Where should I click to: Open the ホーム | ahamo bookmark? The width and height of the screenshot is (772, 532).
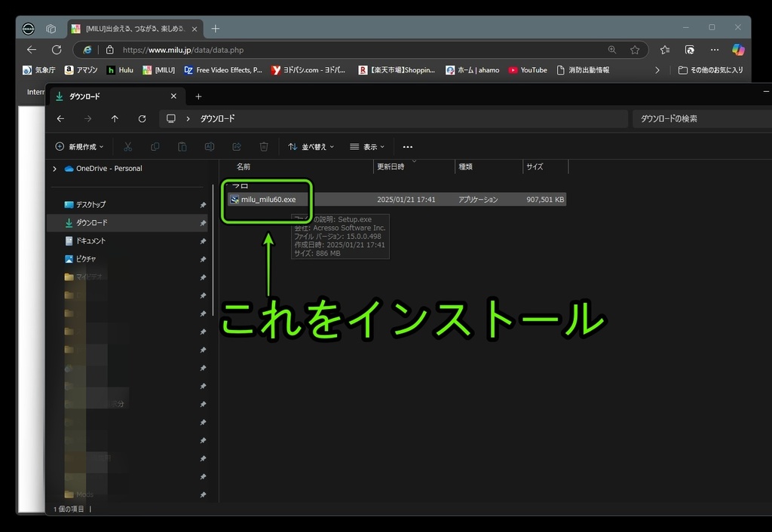[x=472, y=70]
